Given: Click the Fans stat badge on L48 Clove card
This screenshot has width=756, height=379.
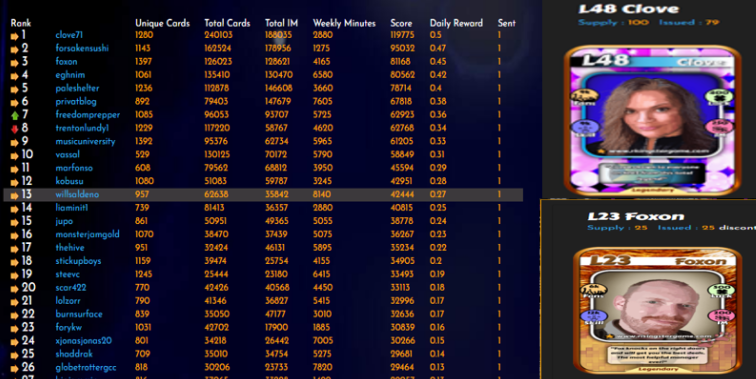Looking at the screenshot, I should [584, 97].
